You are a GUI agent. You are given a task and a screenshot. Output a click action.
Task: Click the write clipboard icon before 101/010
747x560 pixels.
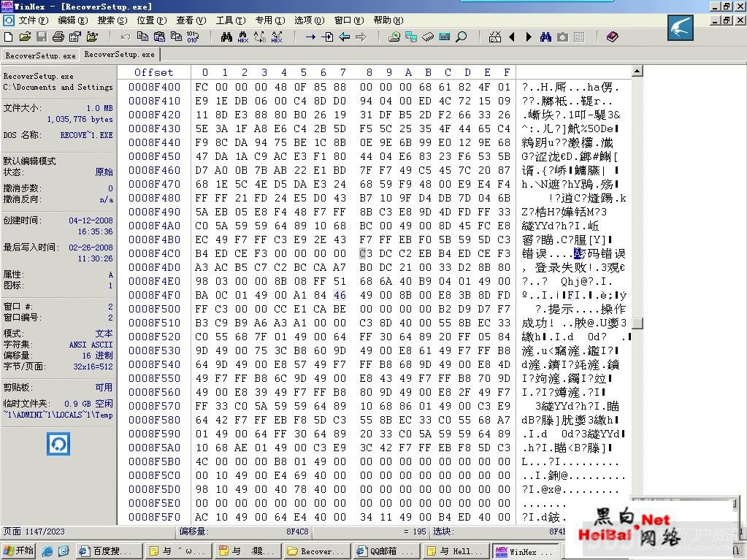[176, 37]
